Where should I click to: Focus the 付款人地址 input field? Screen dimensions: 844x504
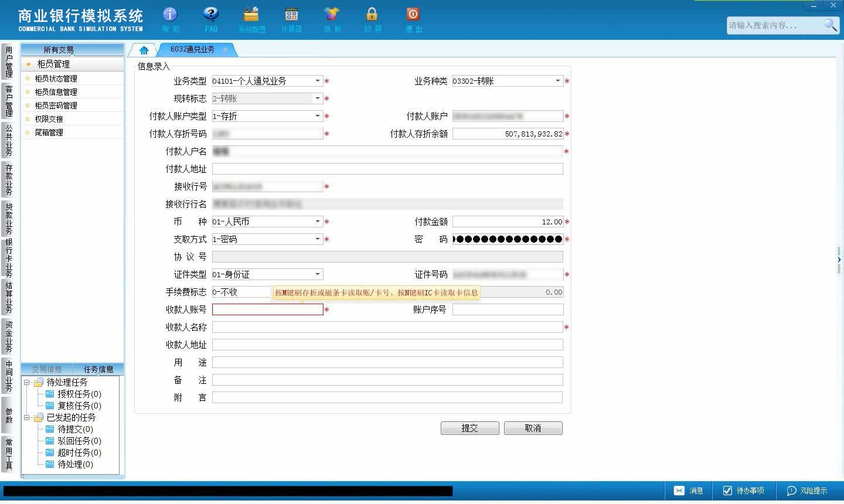[387, 169]
